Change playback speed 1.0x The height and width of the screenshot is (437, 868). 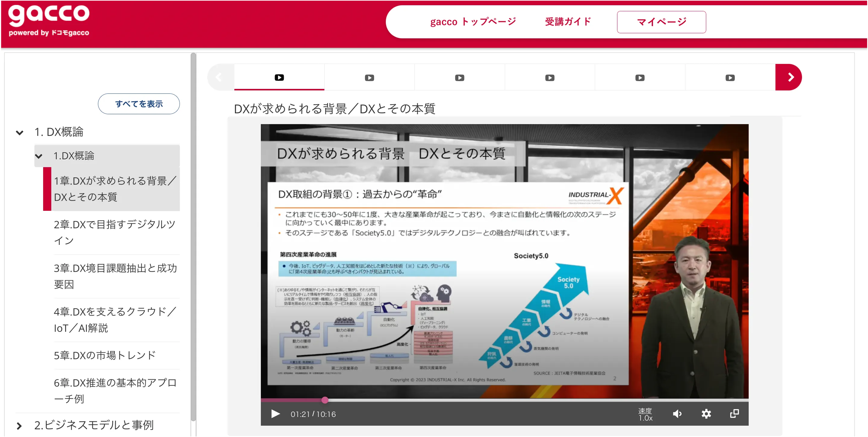pos(645,414)
